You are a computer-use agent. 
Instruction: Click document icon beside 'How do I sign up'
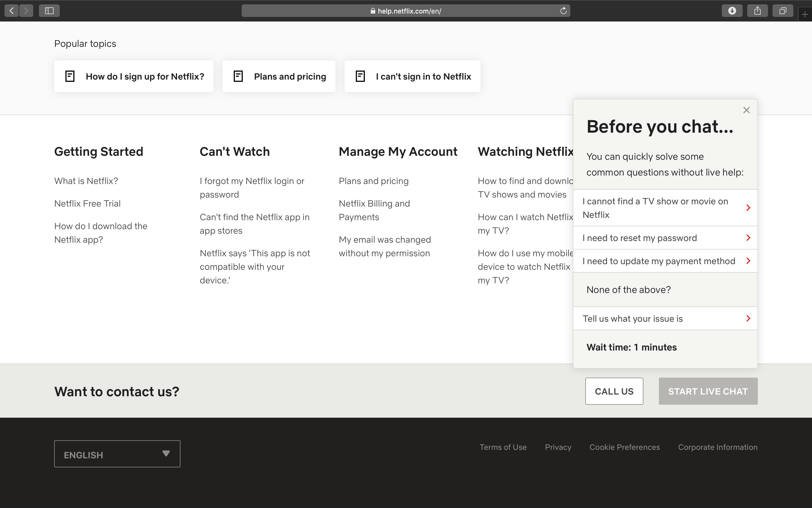click(x=70, y=76)
